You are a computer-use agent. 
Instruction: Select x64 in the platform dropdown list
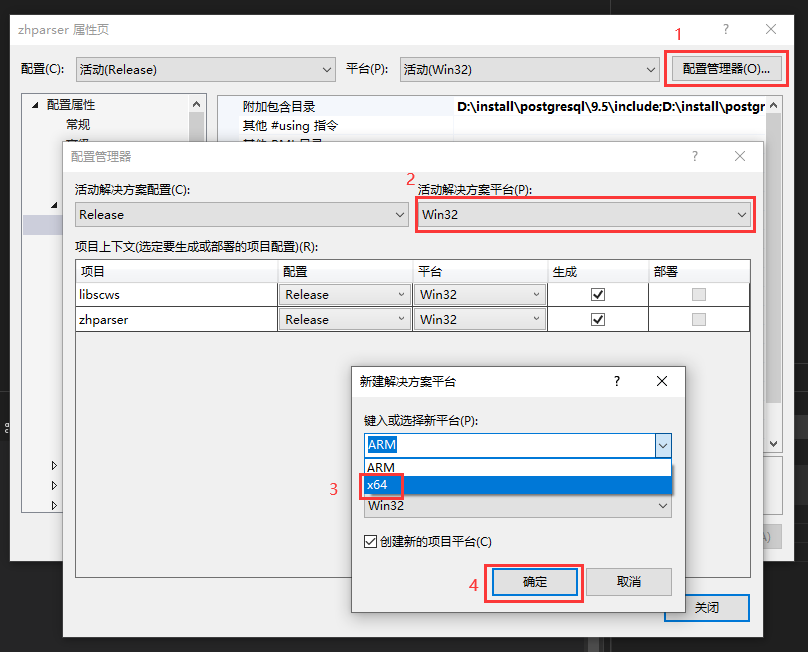tap(518, 485)
